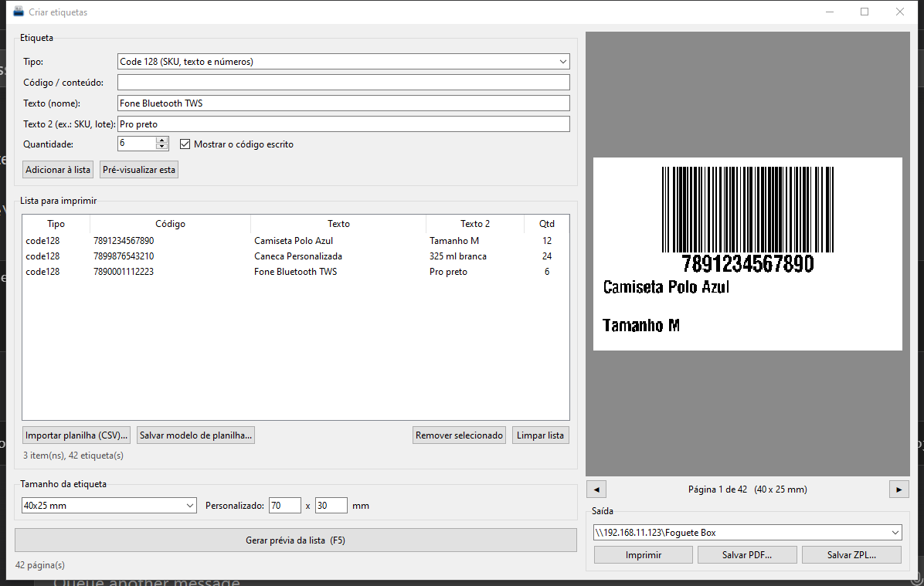Click the Criar etiquetas app icon in title bar

coord(19,11)
